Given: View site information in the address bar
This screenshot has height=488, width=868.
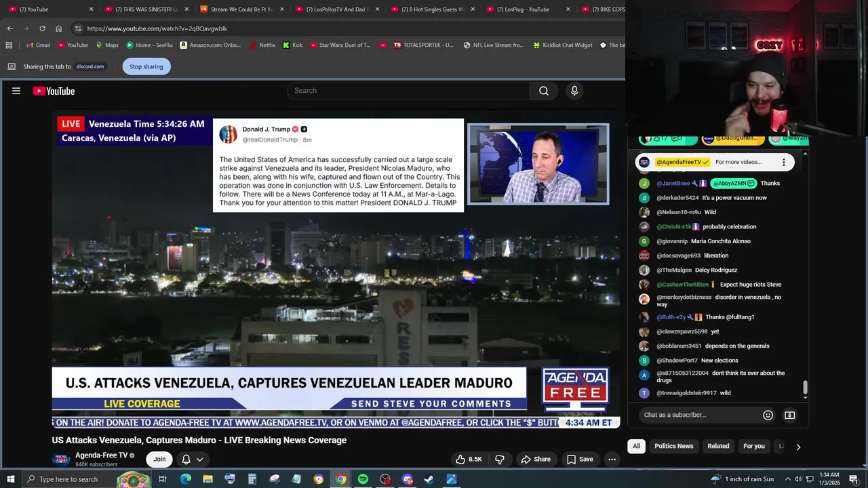Looking at the screenshot, I should 78,28.
